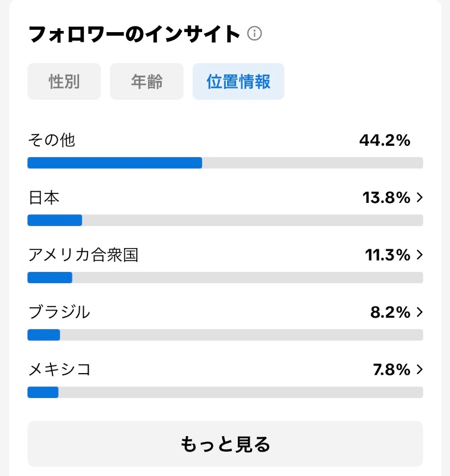Click the フォロワーのインサイト heading

coord(134,34)
